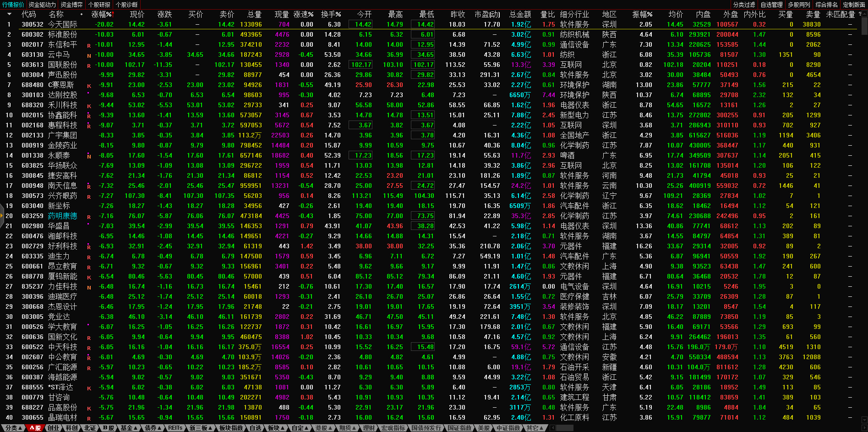Screen dimensions: 868x432
Task: Open 分类过滤 filter button
Action: tap(744, 5)
